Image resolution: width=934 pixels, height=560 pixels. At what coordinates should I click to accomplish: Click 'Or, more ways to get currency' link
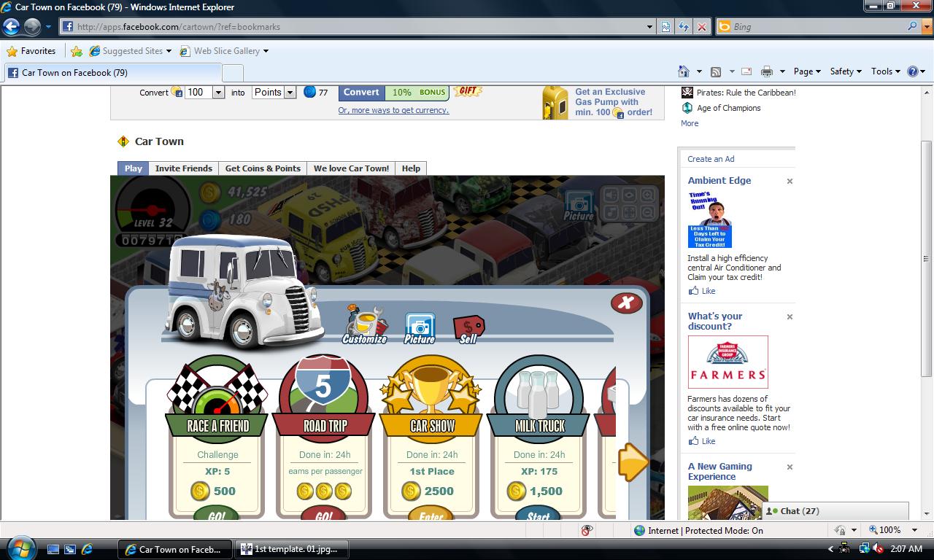(393, 111)
